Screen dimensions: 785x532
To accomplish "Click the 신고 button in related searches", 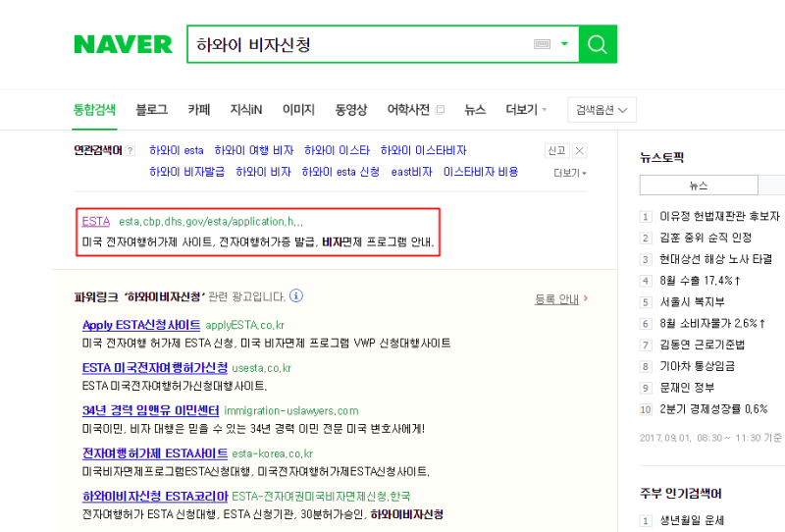I will click(x=556, y=151).
